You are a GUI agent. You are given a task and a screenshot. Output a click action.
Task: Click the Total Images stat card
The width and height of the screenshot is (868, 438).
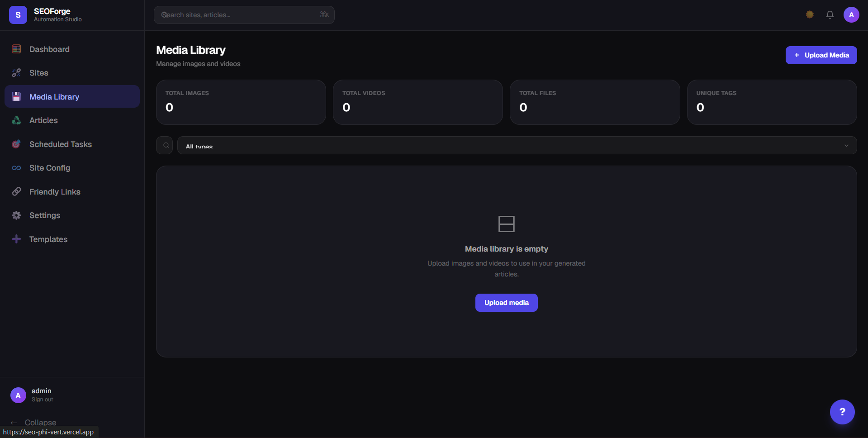241,102
